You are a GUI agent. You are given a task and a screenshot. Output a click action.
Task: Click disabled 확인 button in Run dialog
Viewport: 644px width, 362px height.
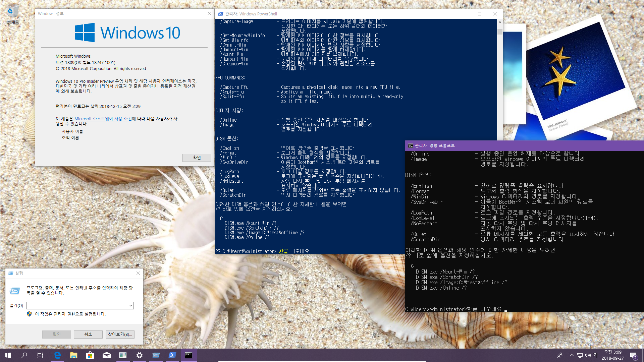(57, 334)
